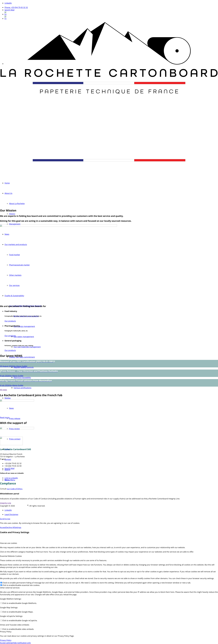
Task: Follow the Link to LinkedIn link
Action: click(x=11, y=478)
